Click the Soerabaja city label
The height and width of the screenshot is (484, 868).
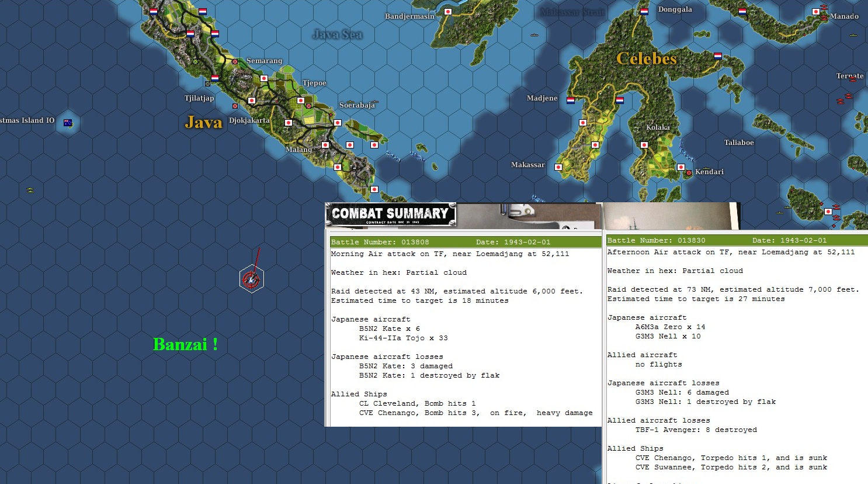click(357, 105)
